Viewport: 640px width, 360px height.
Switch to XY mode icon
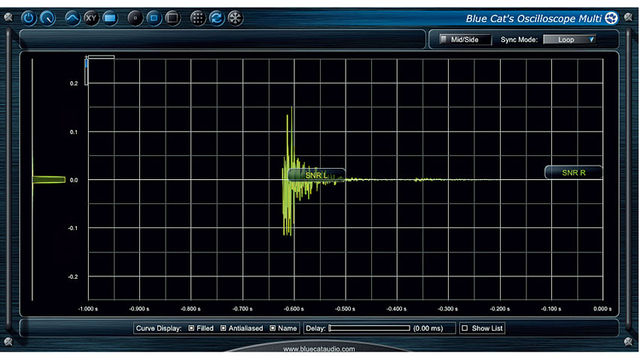click(91, 18)
